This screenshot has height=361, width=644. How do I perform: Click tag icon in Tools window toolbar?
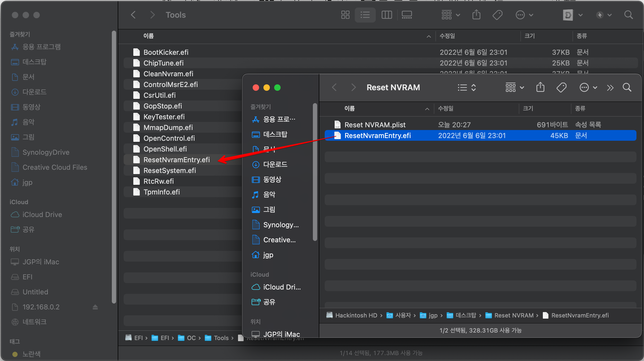tap(497, 15)
